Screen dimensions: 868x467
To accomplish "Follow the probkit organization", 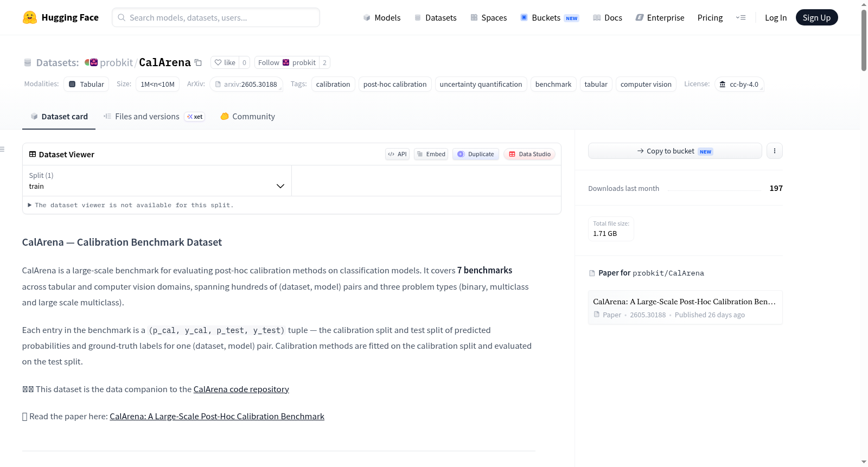I will click(x=286, y=62).
